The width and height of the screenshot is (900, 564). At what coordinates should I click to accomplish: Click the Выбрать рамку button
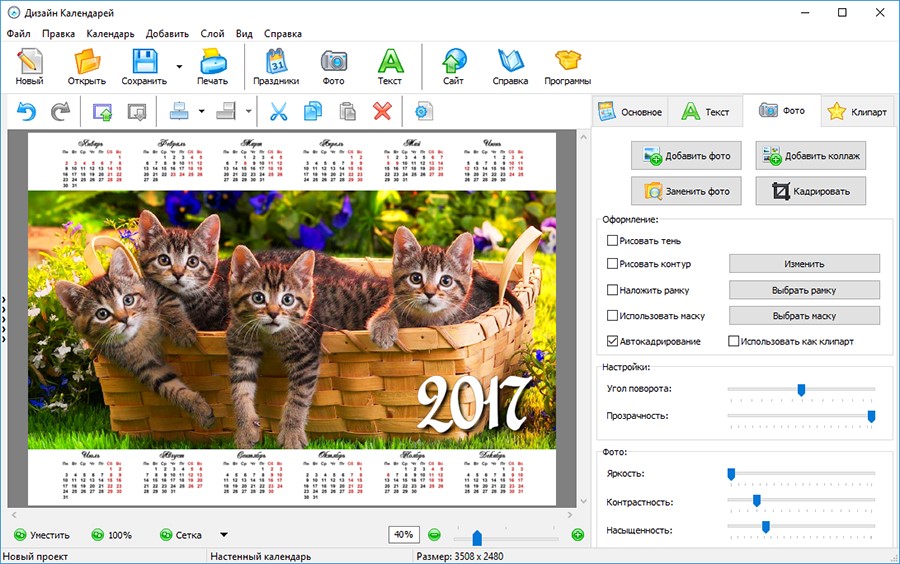tap(804, 290)
